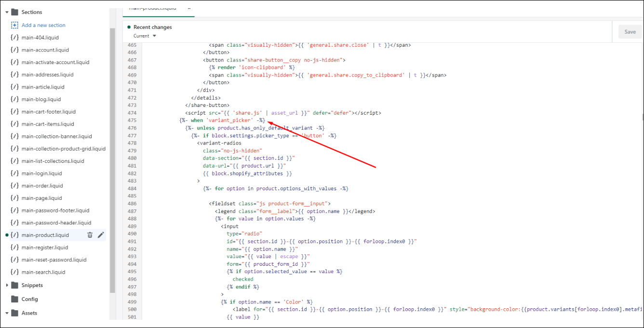Click the main-login.liquid file icon
644x328 pixels.
tap(14, 173)
